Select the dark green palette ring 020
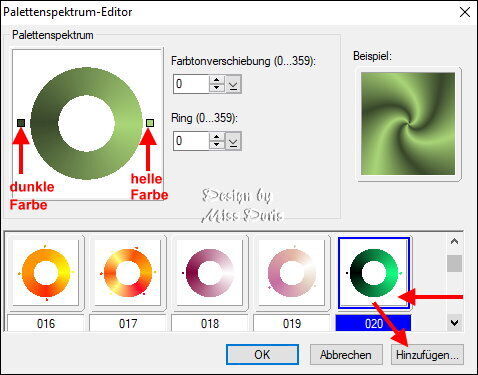This screenshot has height=375, width=478. (374, 272)
